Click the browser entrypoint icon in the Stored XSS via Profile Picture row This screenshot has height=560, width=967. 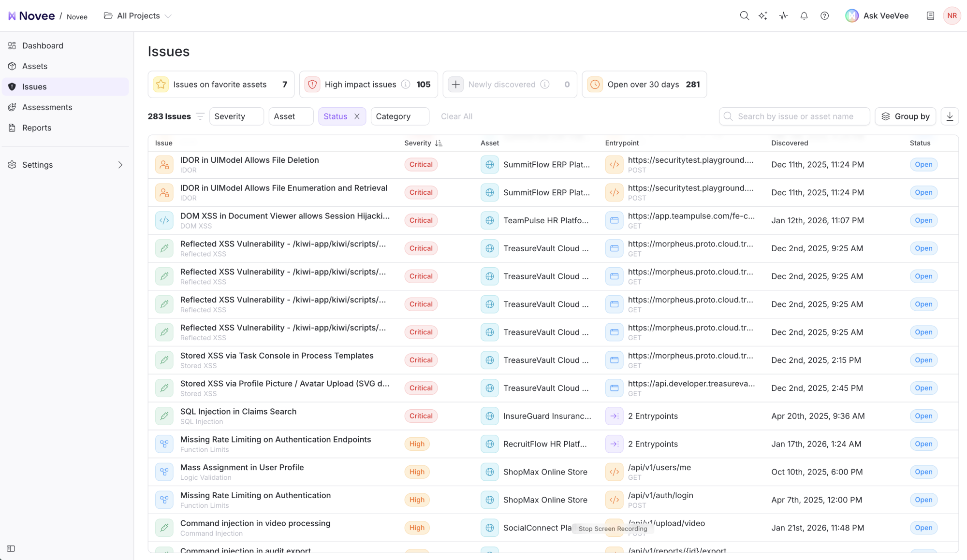pyautogui.click(x=614, y=388)
